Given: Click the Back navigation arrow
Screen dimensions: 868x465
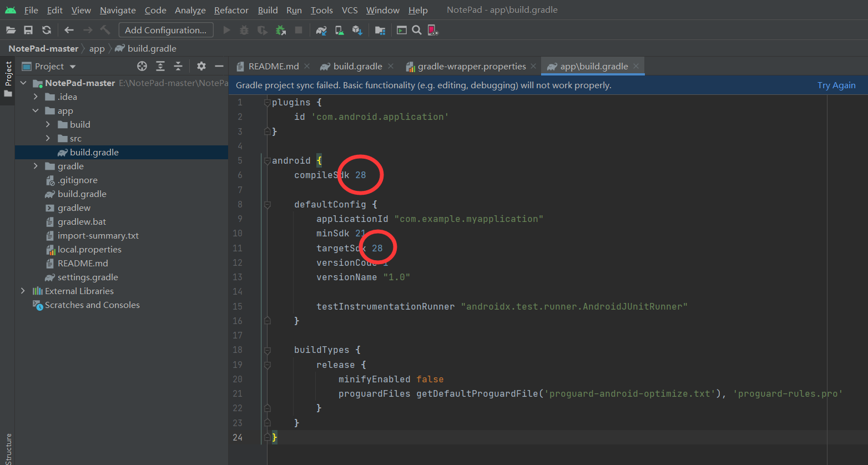Looking at the screenshot, I should click(x=69, y=30).
